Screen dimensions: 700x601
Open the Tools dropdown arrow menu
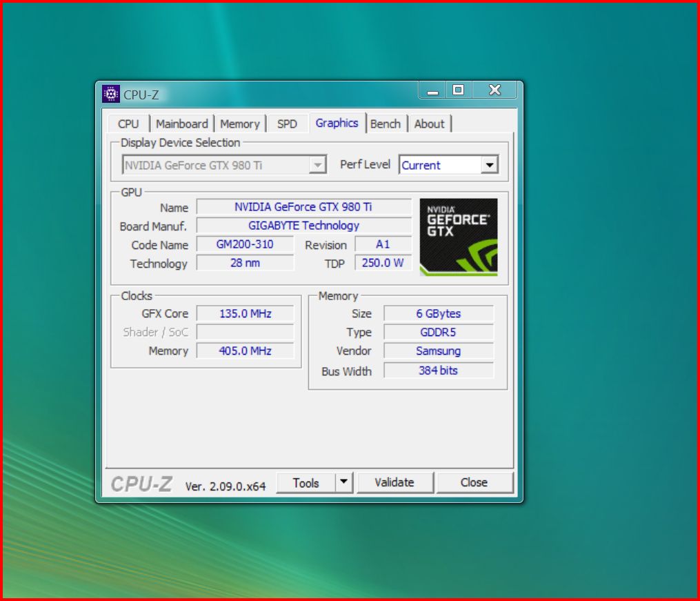pos(344,482)
